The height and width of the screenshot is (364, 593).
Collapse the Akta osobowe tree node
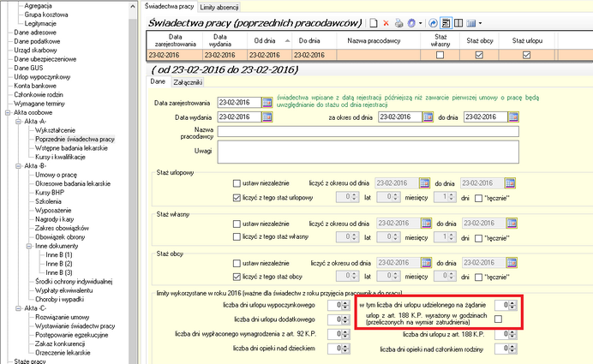pos(8,112)
